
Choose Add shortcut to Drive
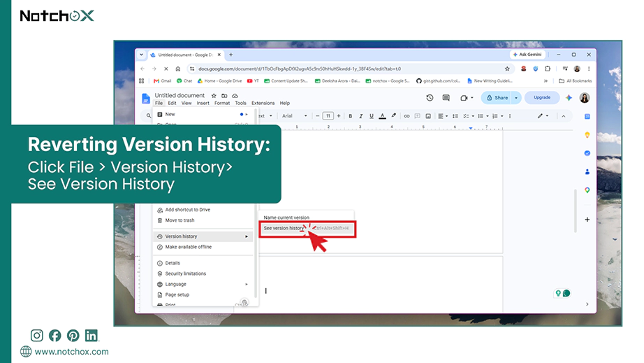tap(203, 210)
